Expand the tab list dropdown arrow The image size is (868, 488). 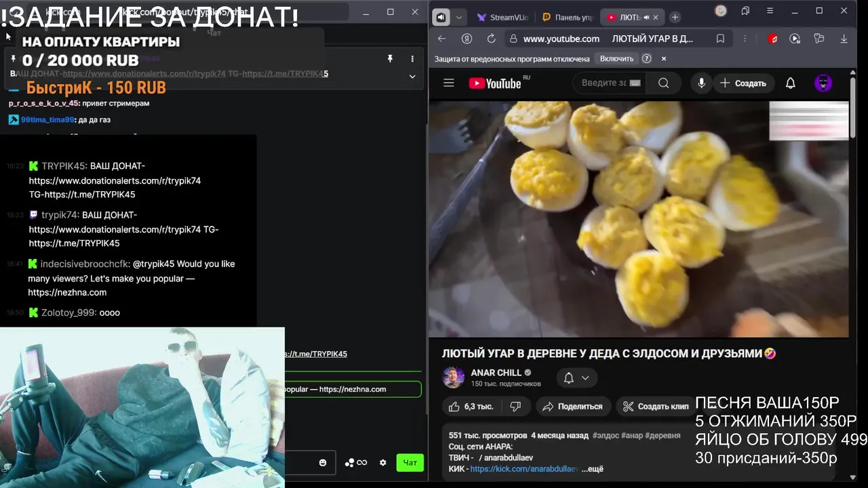click(459, 18)
